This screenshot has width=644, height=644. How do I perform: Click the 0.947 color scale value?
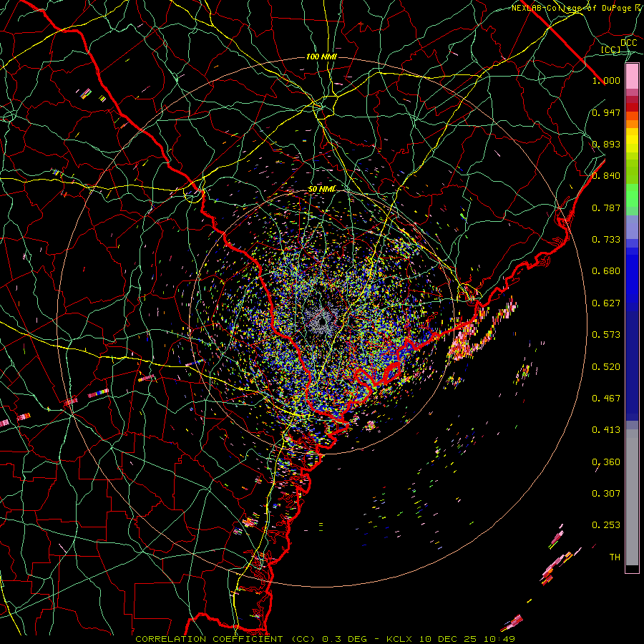[x=606, y=112]
